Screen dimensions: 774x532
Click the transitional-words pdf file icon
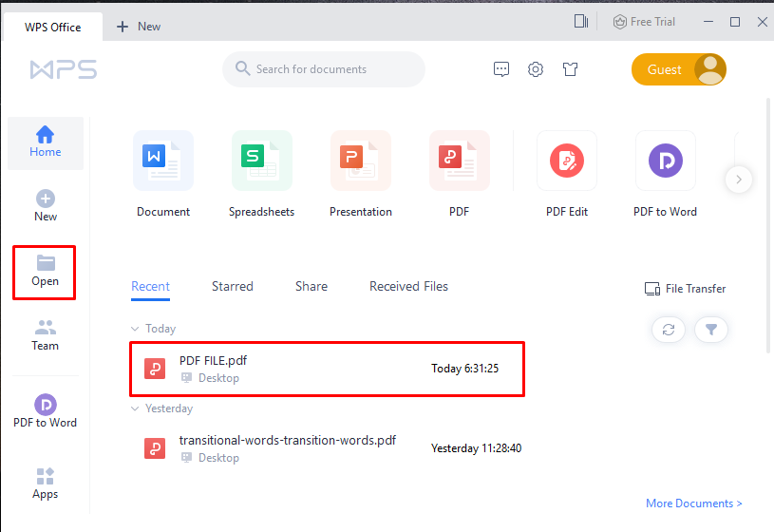(155, 448)
